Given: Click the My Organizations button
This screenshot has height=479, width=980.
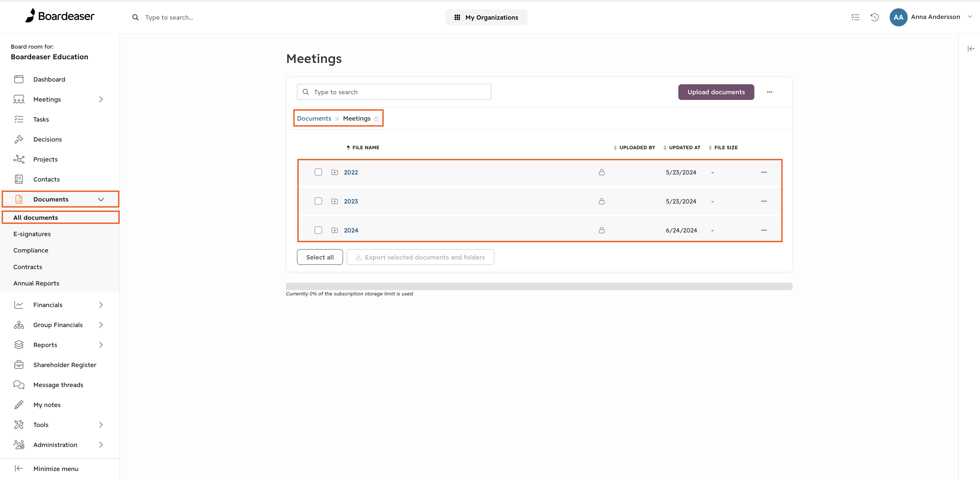Looking at the screenshot, I should [486, 17].
